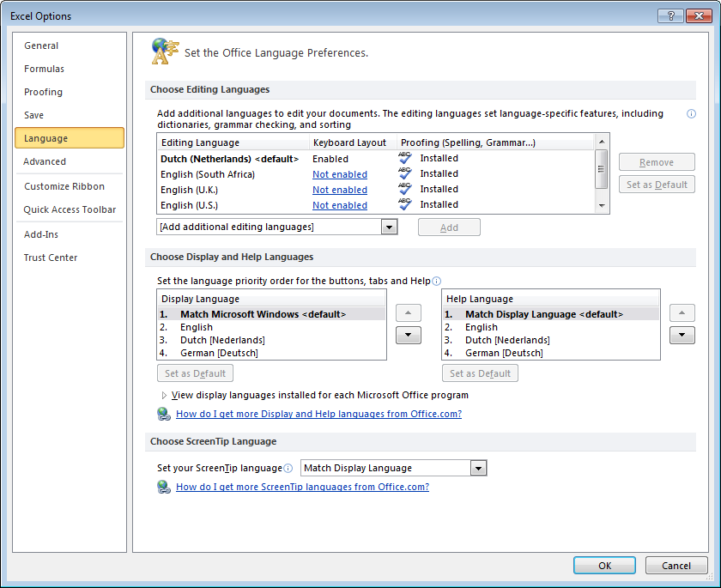Open 'How do I get more Display and Help languages' link
Screen dimensions: 721x588
pos(318,414)
